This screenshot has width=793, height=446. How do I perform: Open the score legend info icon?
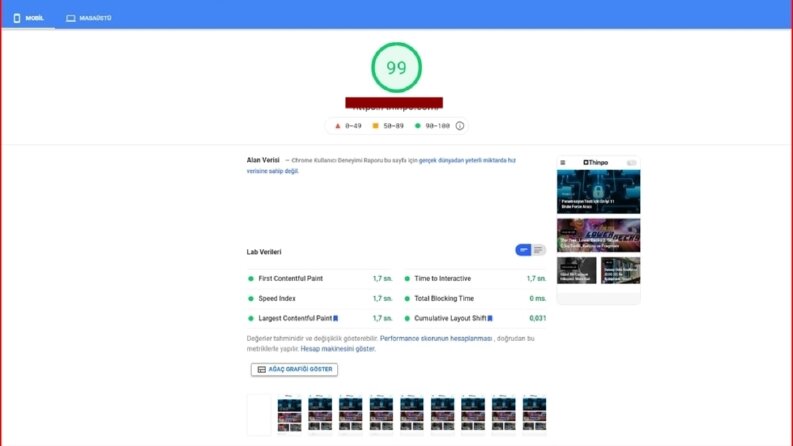coord(460,126)
